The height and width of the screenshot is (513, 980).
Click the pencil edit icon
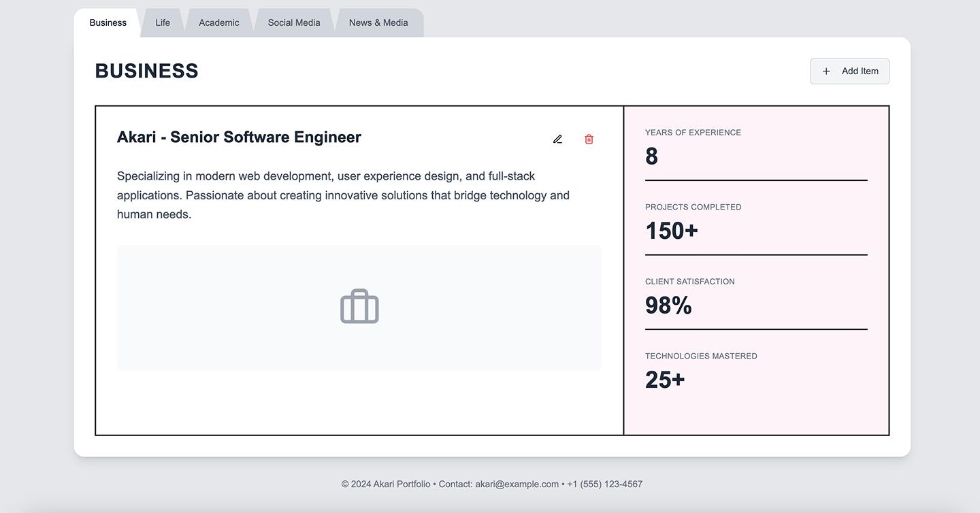pos(557,139)
